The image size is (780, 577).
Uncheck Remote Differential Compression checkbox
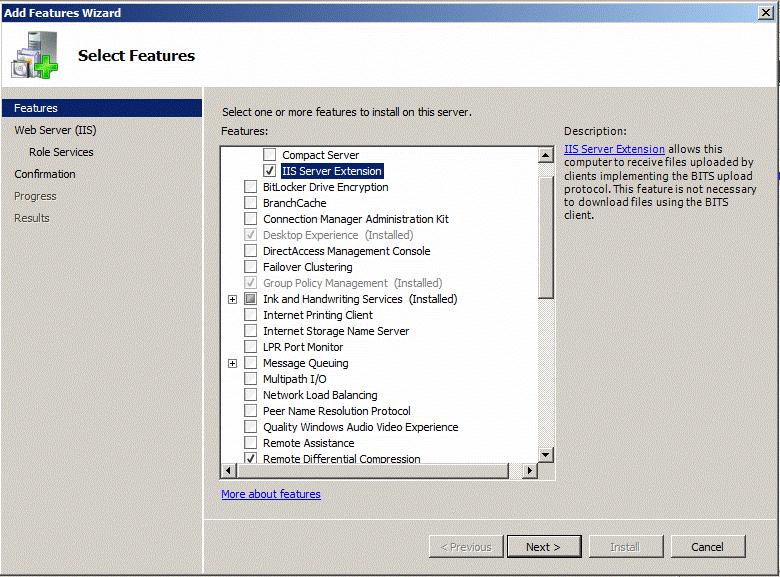250,458
